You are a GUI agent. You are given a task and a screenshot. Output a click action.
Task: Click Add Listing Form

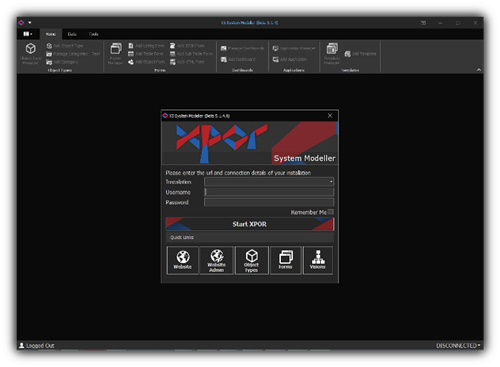click(x=146, y=46)
